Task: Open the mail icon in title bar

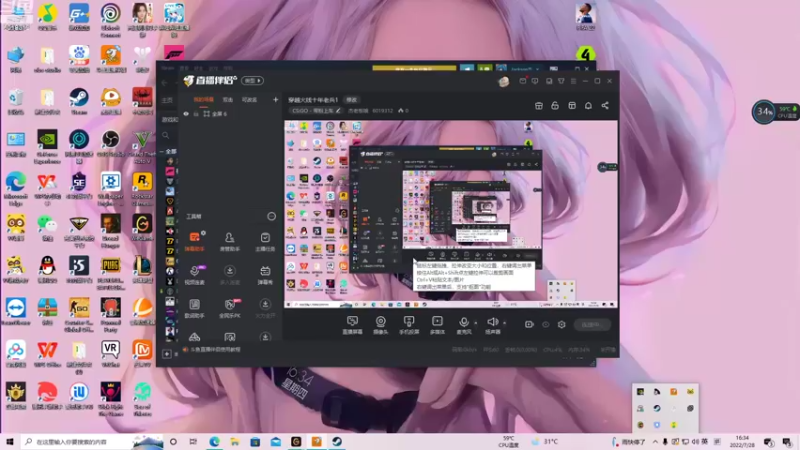Action: 523,81
